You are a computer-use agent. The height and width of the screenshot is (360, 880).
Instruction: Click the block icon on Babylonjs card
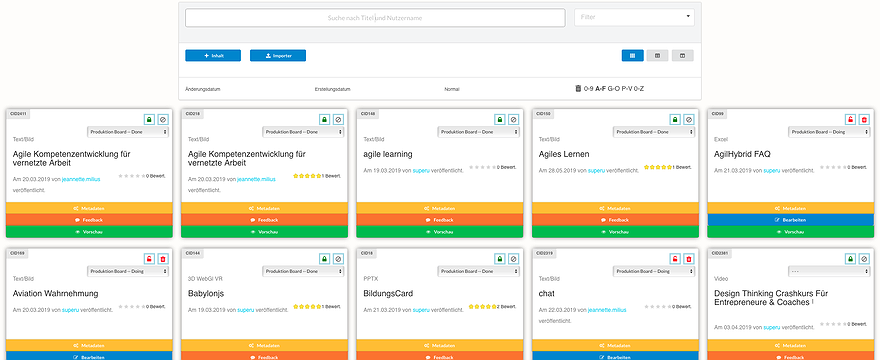pyautogui.click(x=338, y=259)
